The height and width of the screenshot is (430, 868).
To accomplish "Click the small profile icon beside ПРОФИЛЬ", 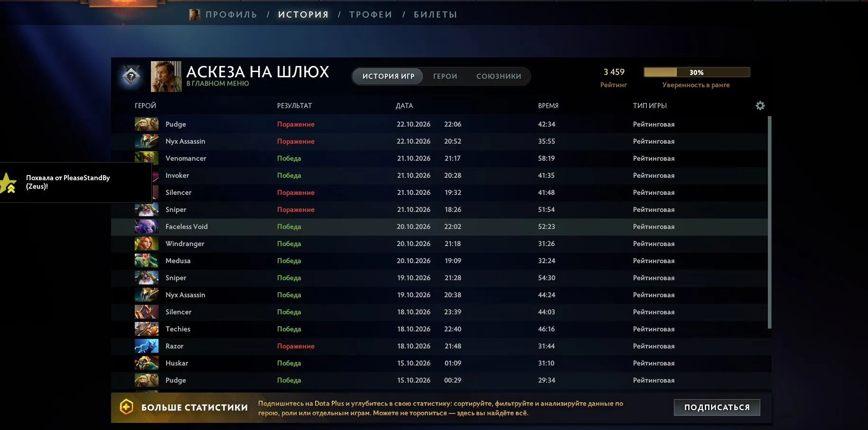I will pos(195,15).
